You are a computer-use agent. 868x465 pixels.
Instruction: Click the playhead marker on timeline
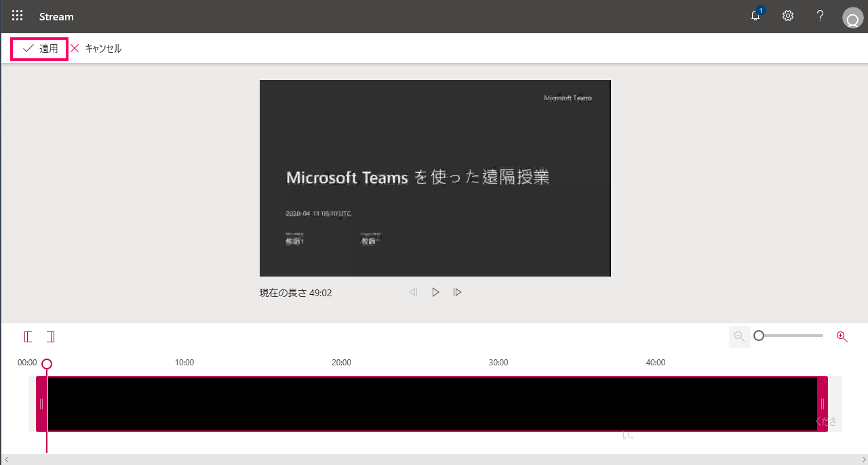point(47,364)
